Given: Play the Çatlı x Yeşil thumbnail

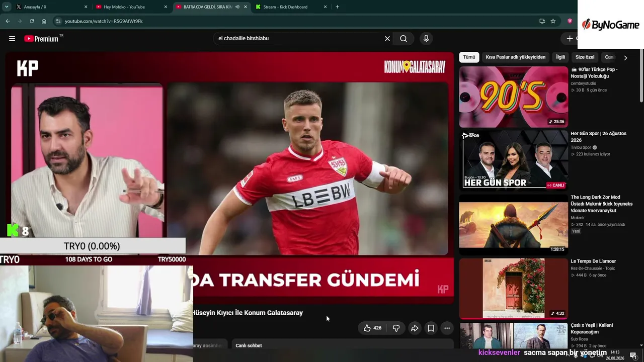Looking at the screenshot, I should (x=513, y=335).
